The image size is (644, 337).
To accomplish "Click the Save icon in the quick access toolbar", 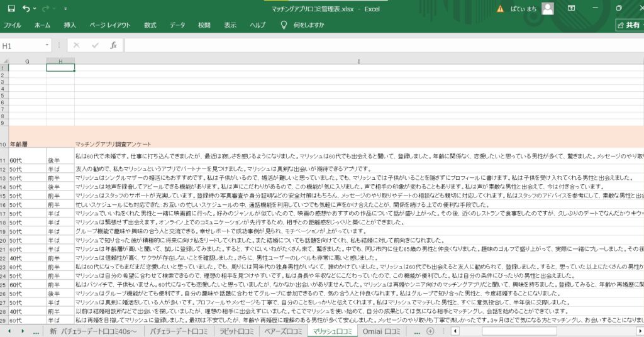I will (11, 9).
